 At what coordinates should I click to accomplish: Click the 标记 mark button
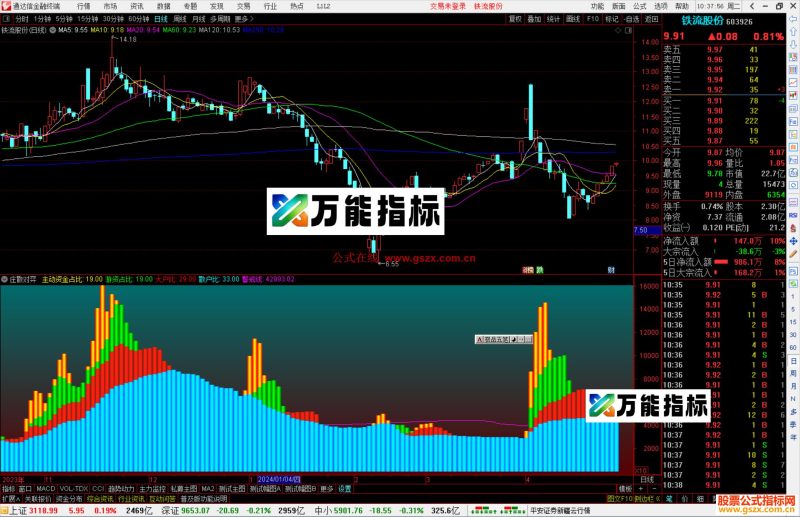tap(612, 19)
